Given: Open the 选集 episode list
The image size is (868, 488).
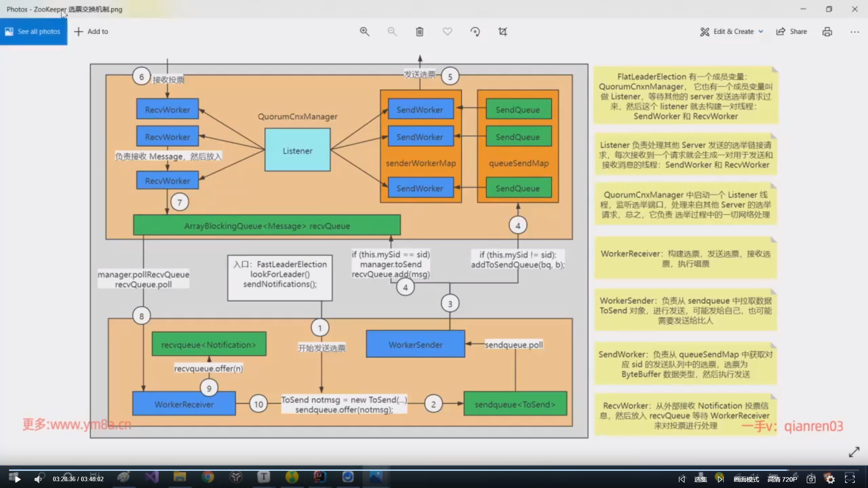Looking at the screenshot, I should 700,479.
